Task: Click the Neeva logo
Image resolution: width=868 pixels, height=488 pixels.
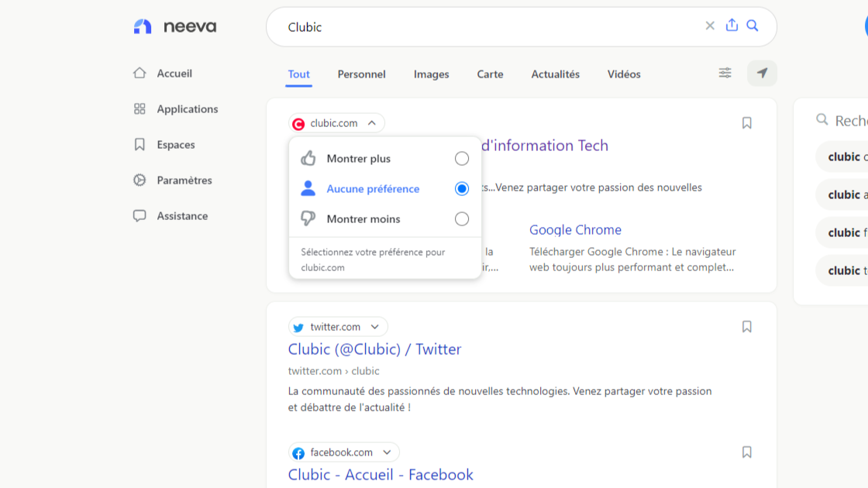Action: (x=175, y=26)
